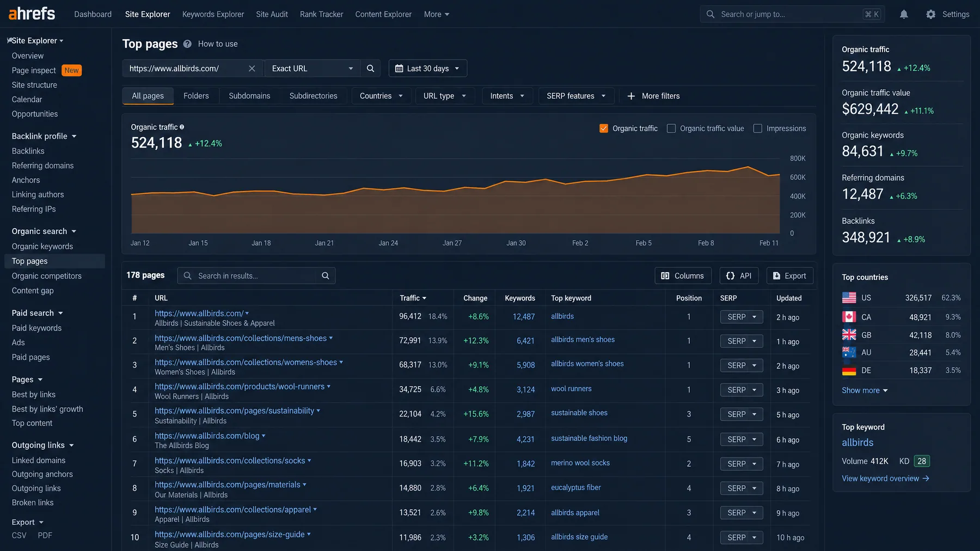Click the New badge beside Page inspect

coord(71,70)
